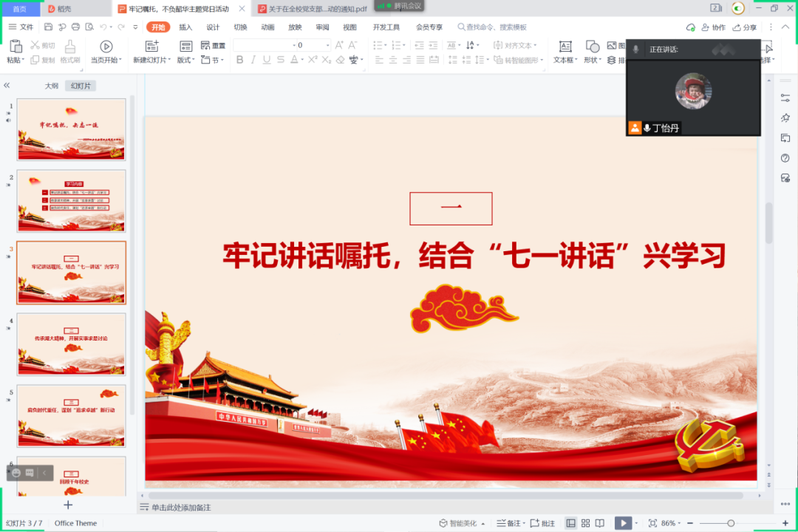Open the font size dropdown
The width and height of the screenshot is (798, 532).
pyautogui.click(x=329, y=45)
